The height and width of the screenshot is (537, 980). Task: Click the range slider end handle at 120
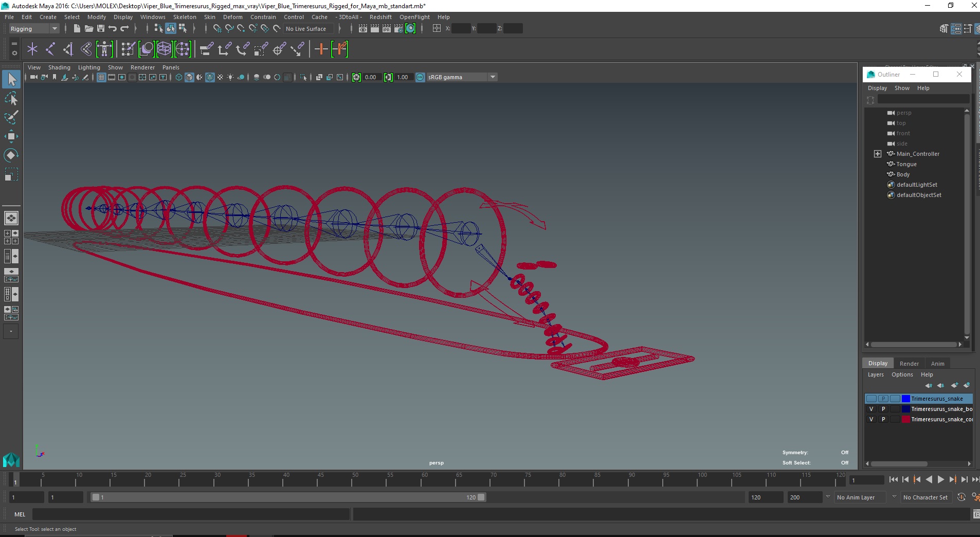481,497
